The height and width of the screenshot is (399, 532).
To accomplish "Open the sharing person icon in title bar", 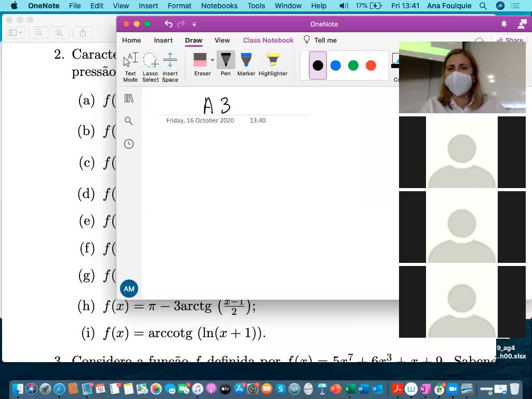I will click(x=522, y=24).
